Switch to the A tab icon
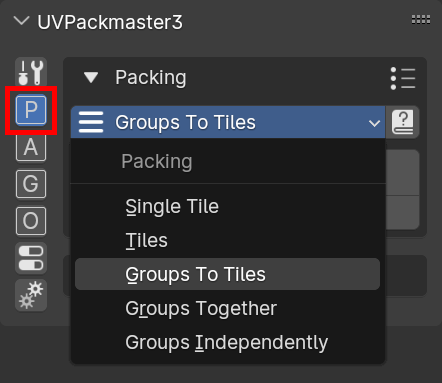Screen dimensions: 442x383 [x=31, y=147]
